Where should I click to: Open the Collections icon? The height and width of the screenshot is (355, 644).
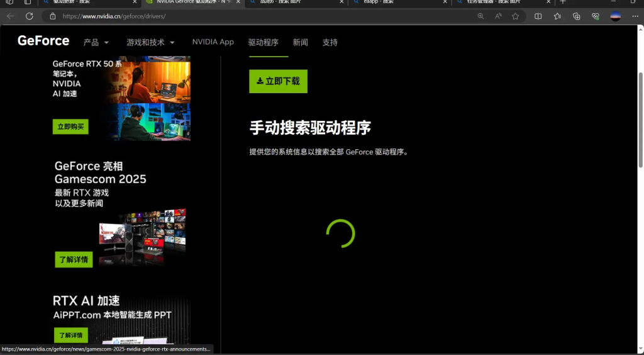click(577, 16)
